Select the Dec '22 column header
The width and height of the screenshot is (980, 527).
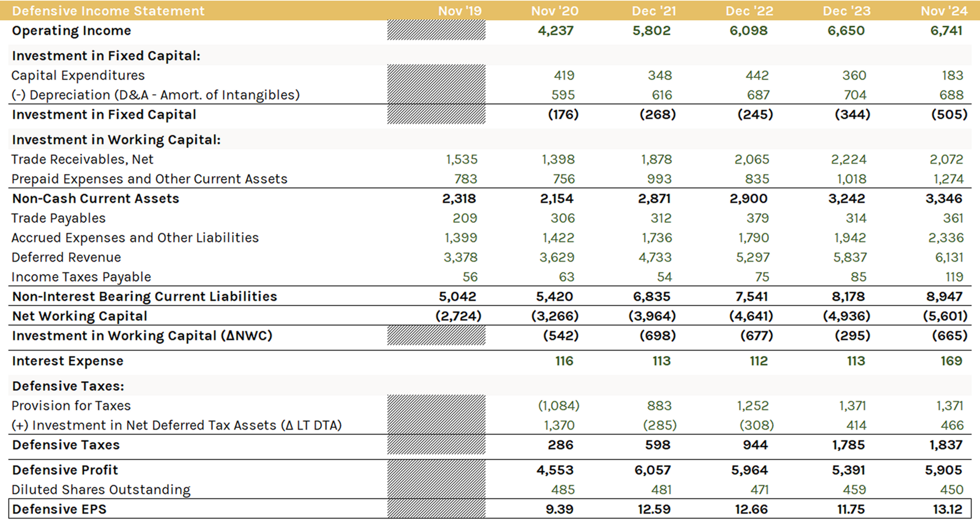[x=749, y=11]
